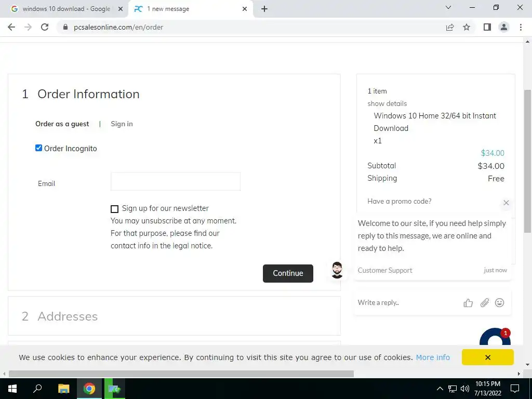The image size is (532, 399).
Task: Go back to the previous page
Action: [11, 27]
